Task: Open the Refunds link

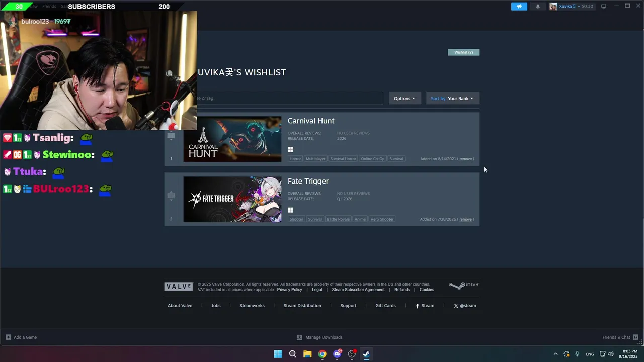Action: (402, 290)
